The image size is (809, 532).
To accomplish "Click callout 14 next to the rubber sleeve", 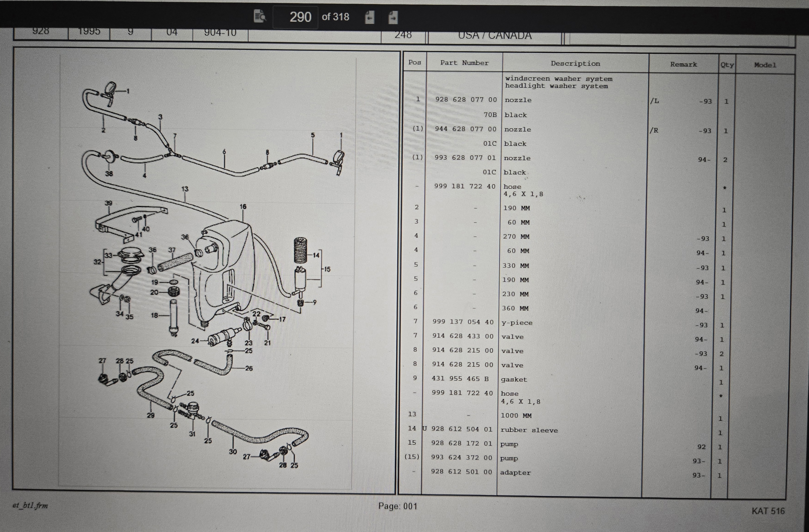I will (x=316, y=255).
